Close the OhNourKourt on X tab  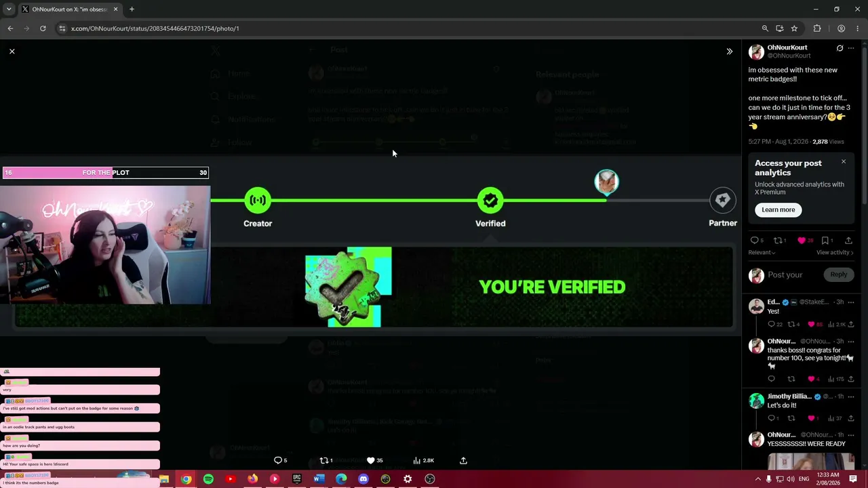(115, 9)
